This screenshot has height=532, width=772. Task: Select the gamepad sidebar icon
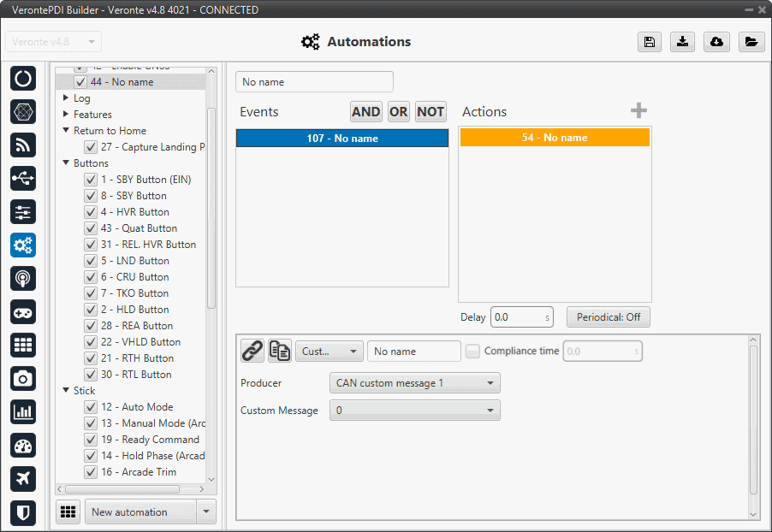[23, 311]
